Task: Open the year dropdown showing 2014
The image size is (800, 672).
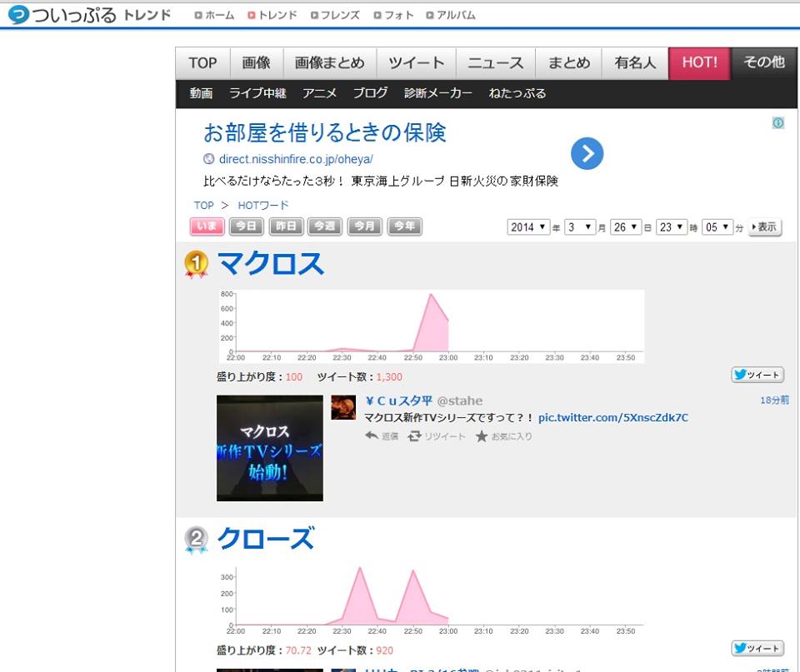Action: [x=528, y=226]
